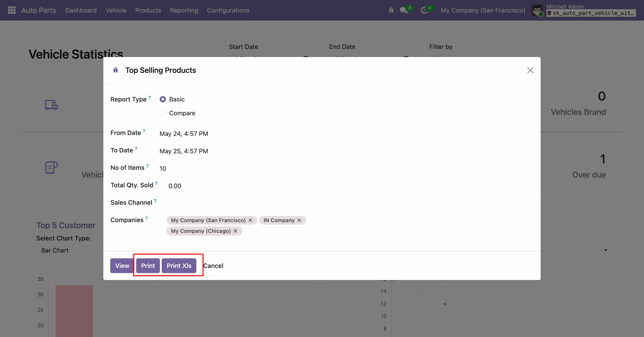Image resolution: width=644 pixels, height=337 pixels.
Task: Open the Bar Chart type dropdown
Action: [69, 250]
